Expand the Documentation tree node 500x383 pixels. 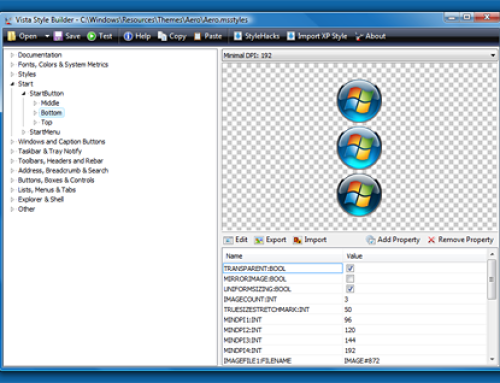(12, 55)
